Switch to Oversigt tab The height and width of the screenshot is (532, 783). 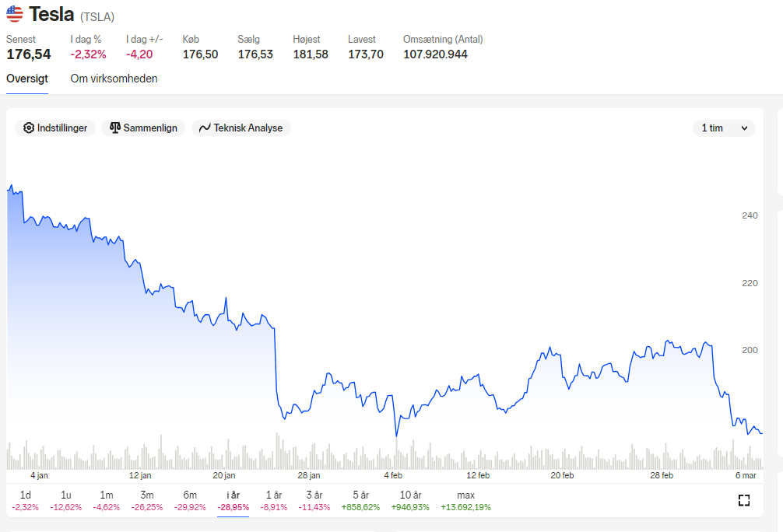coord(27,79)
